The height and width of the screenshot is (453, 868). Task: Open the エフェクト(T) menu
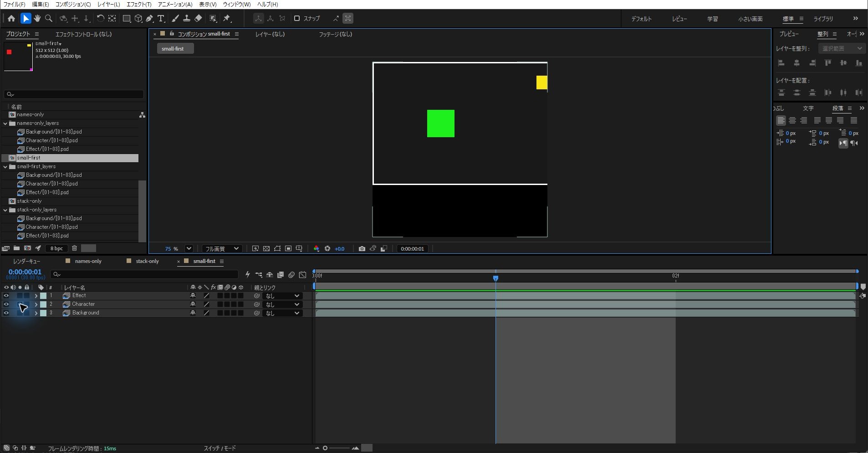[139, 5]
